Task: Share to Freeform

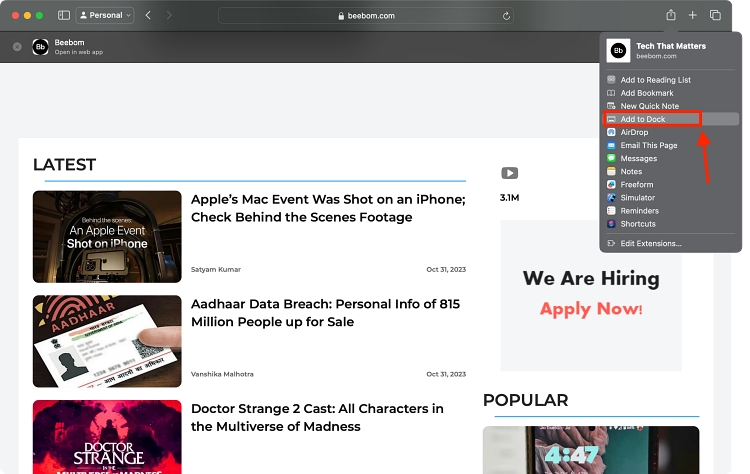Action: click(x=671, y=185)
